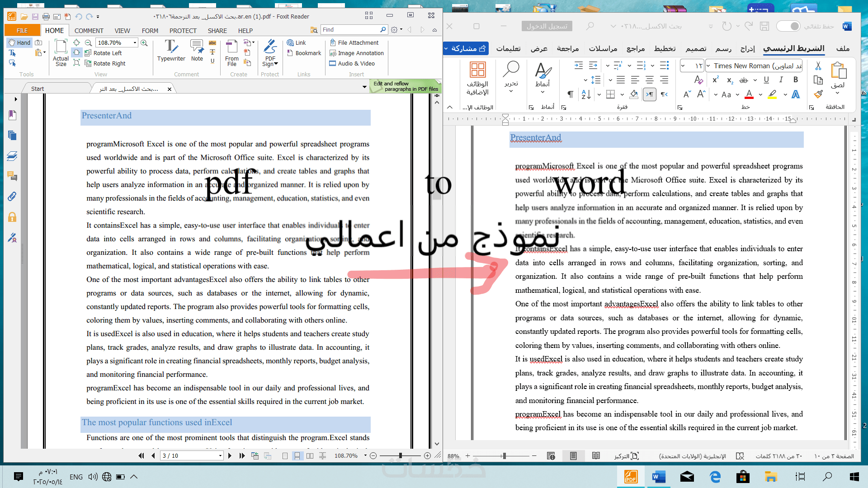Image resolution: width=868 pixels, height=488 pixels.
Task: Select the Typewriter tool in Foxit
Action: pos(171,50)
